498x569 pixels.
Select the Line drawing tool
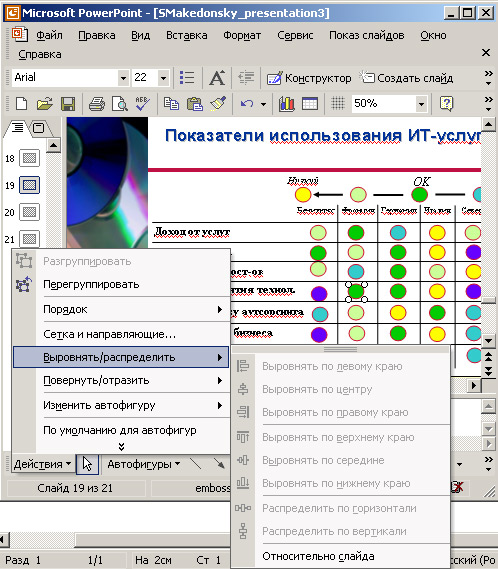point(195,464)
